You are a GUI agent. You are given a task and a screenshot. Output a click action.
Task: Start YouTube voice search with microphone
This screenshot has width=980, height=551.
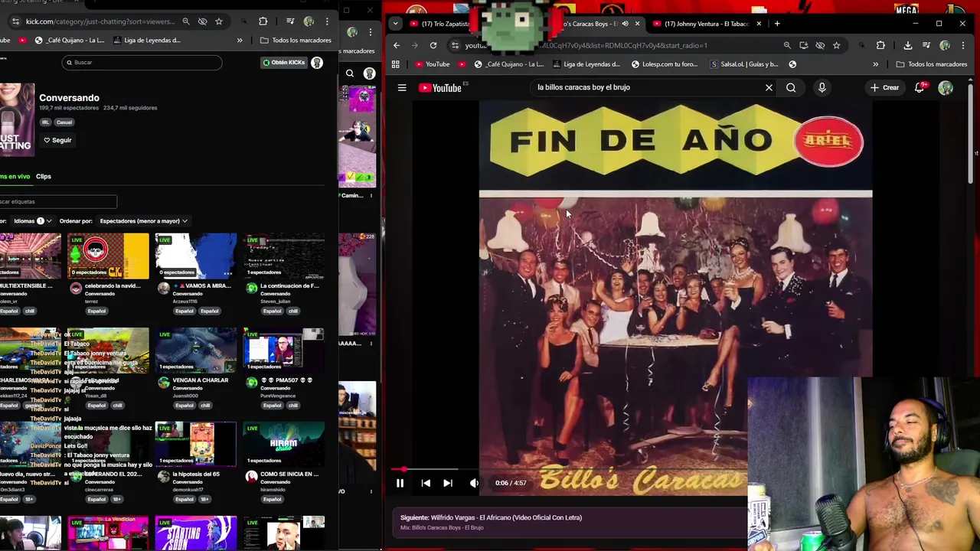pyautogui.click(x=822, y=87)
